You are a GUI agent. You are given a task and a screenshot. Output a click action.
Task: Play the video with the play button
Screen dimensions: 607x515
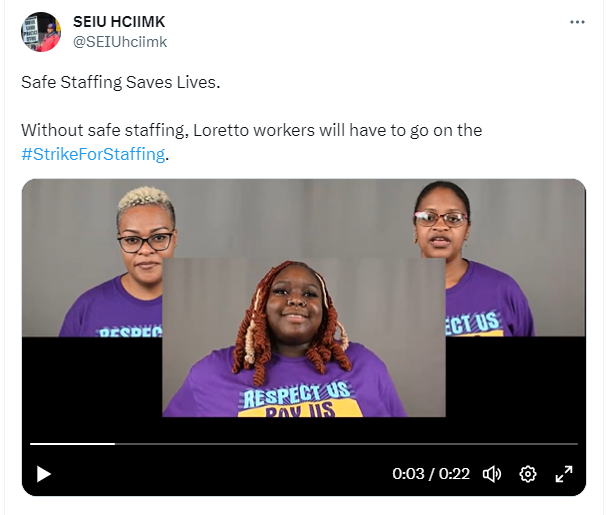pos(43,474)
